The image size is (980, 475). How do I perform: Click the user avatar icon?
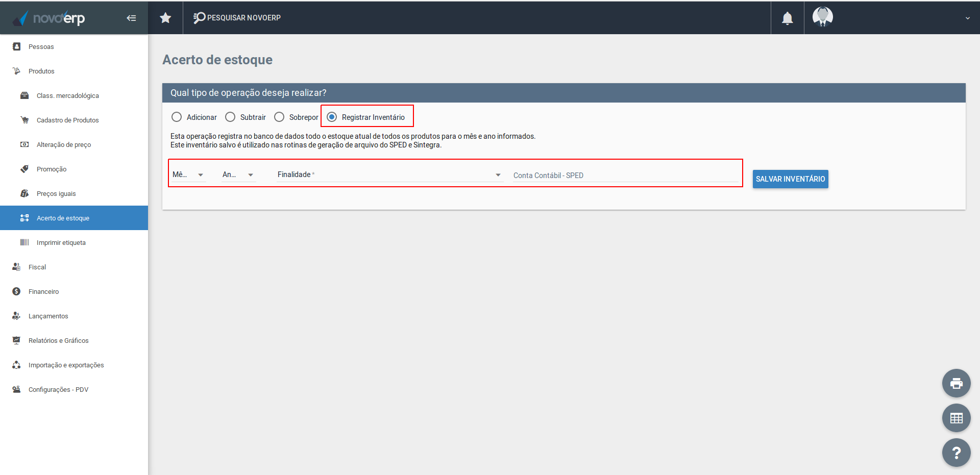[x=822, y=17]
